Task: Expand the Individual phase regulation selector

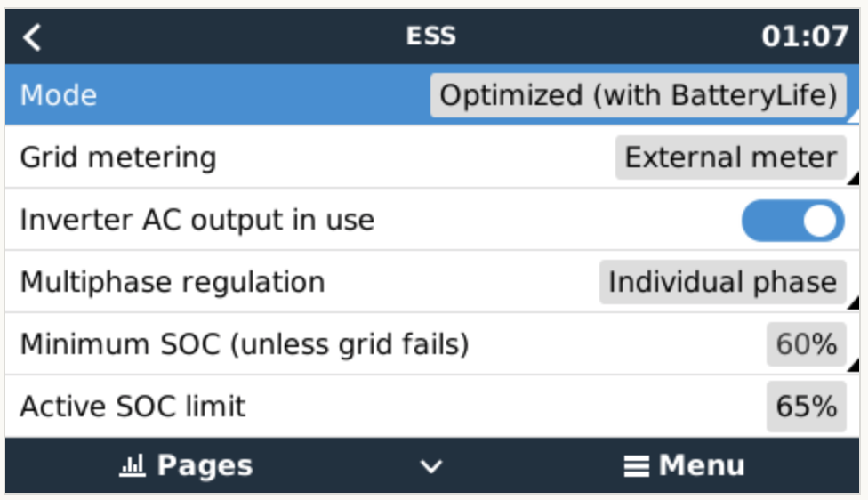Action: point(722,282)
